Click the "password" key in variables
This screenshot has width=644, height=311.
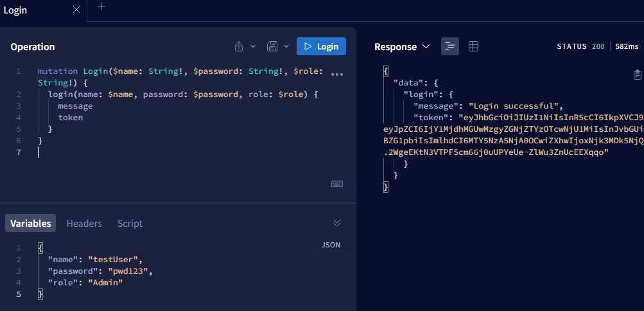click(73, 271)
